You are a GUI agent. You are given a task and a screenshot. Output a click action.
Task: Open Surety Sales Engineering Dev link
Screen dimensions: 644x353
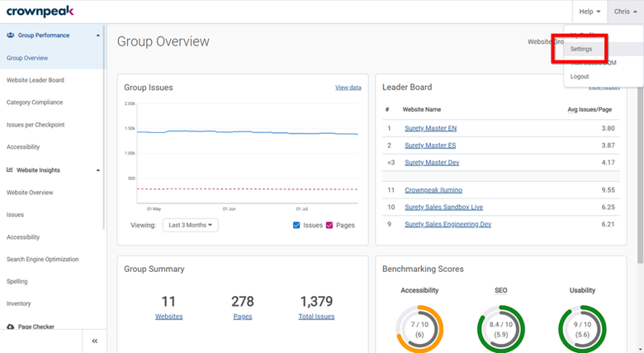click(447, 224)
